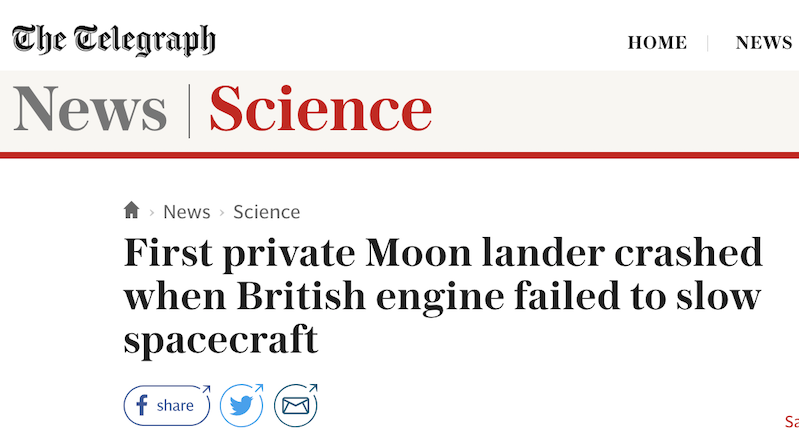Select News in the breadcrumb trail
This screenshot has width=799, height=445.
click(186, 212)
